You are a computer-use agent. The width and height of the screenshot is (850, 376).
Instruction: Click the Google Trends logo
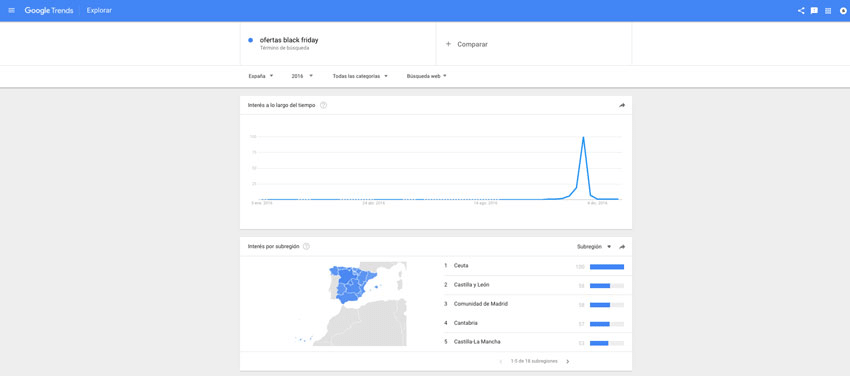click(49, 11)
